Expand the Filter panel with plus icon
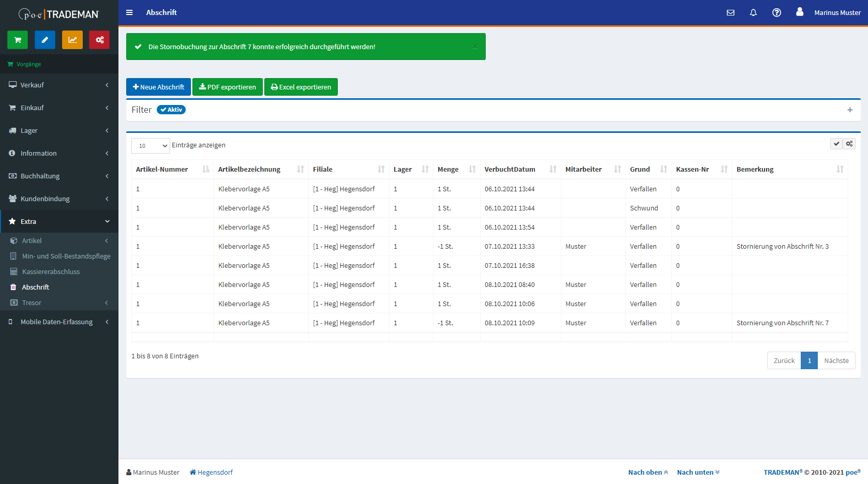The image size is (868, 484). click(x=850, y=110)
